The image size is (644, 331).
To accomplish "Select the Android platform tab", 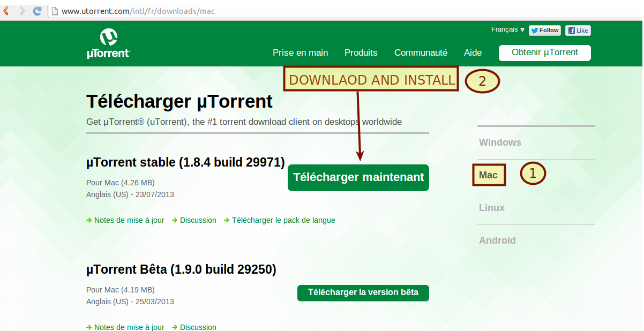I will pyautogui.click(x=497, y=240).
